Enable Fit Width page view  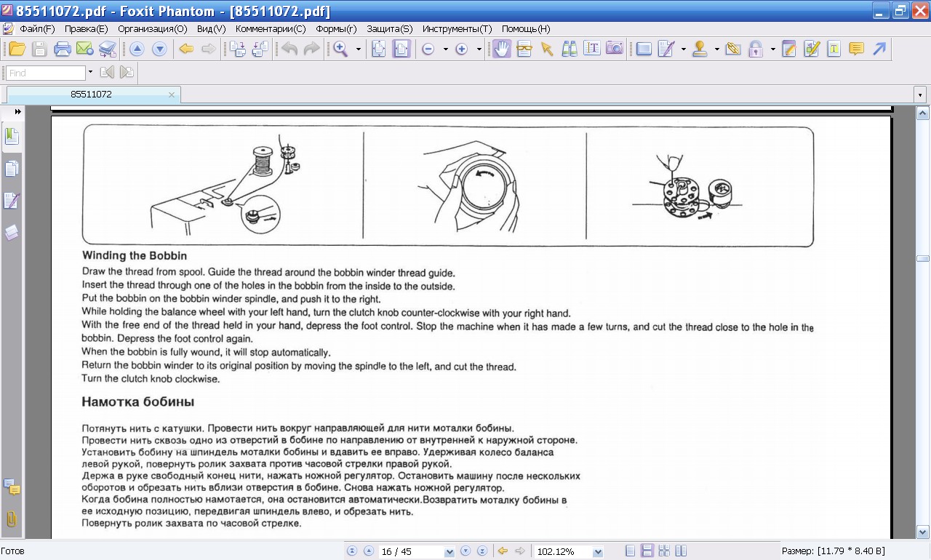point(401,49)
